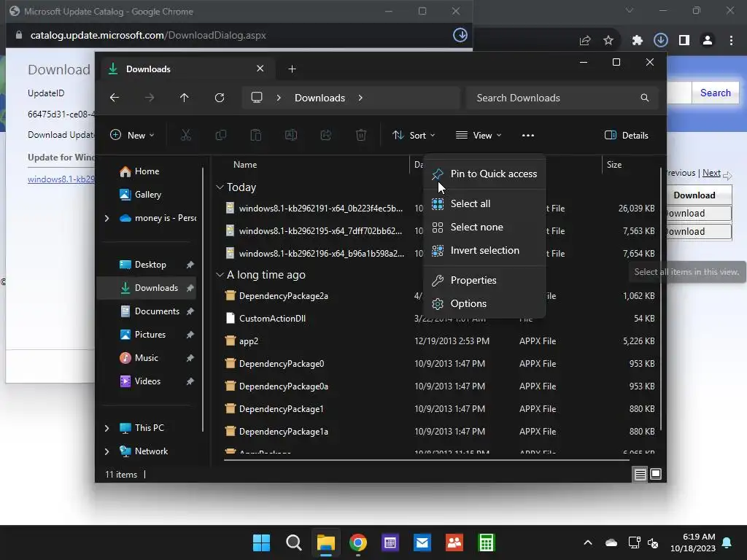This screenshot has width=747, height=560.
Task: Click the PC monitor icon in address bar
Action: point(257,98)
